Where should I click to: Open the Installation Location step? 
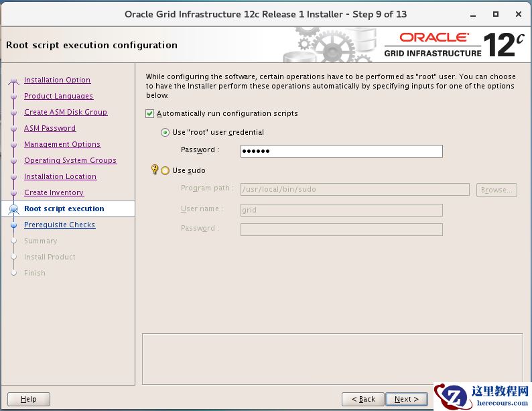[x=60, y=176]
